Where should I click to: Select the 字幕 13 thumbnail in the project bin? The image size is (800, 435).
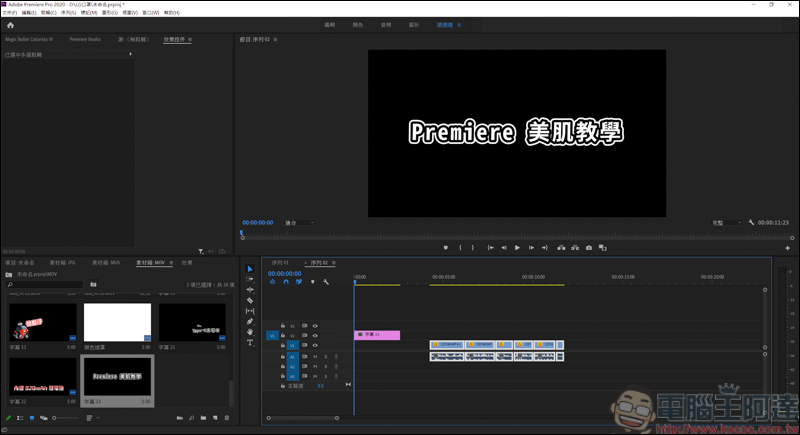43,322
